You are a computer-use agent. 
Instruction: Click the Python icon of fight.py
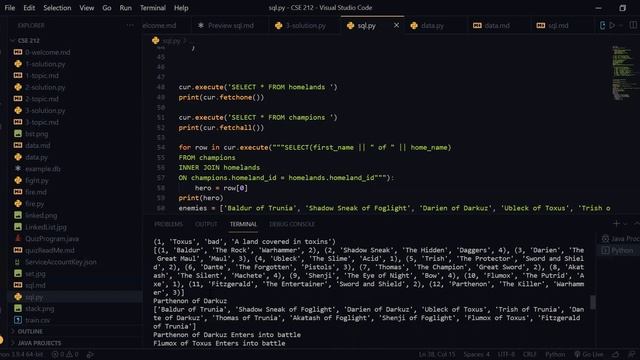pyautogui.click(x=18, y=180)
